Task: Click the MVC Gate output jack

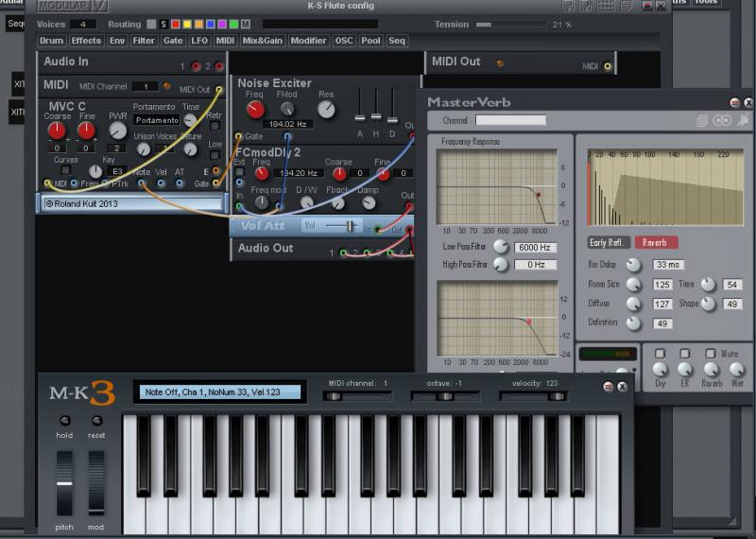Action: coord(216,183)
